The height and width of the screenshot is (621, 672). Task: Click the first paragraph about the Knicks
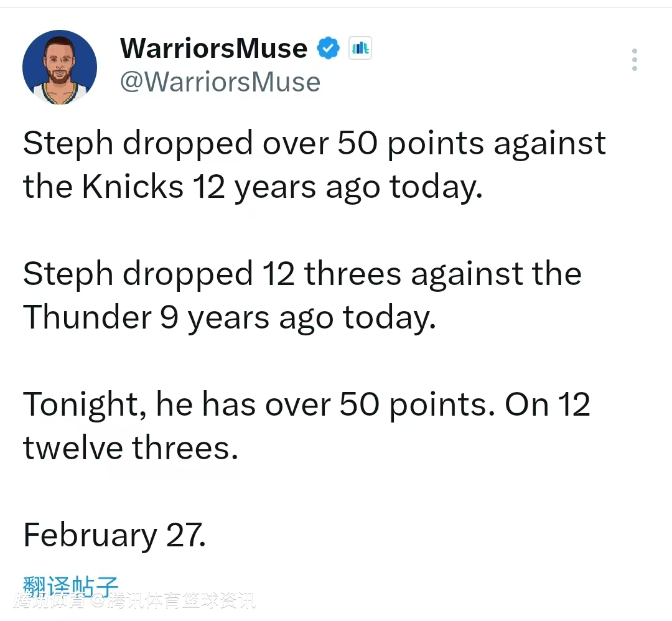tap(314, 165)
